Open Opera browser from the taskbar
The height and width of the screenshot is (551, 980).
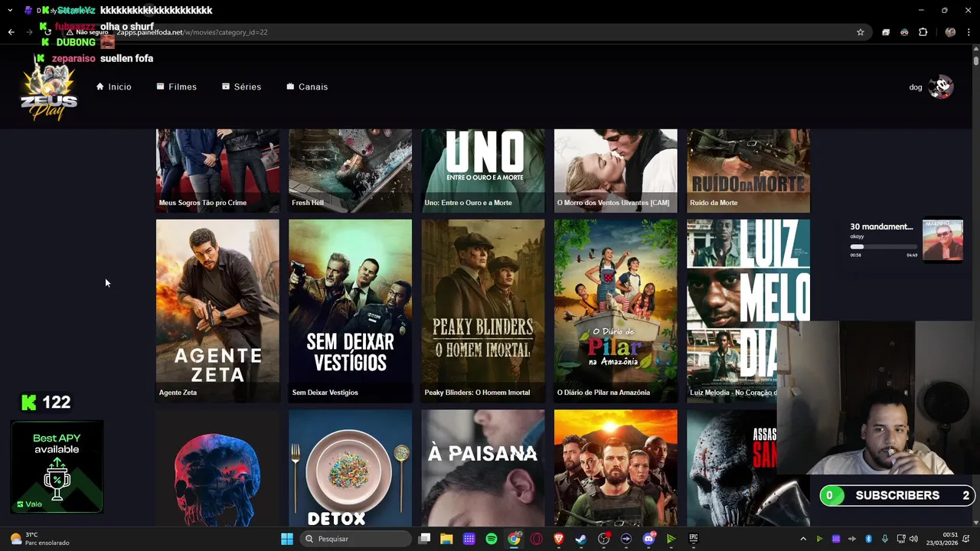[536, 539]
